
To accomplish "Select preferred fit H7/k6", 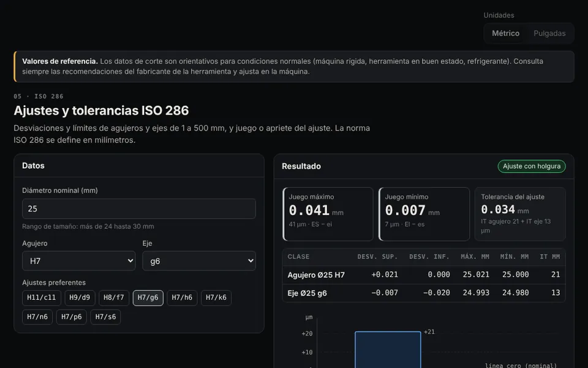I will click(x=216, y=298).
